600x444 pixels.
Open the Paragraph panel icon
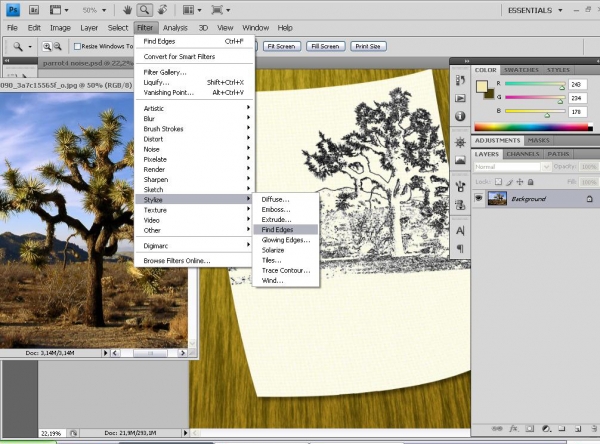pyautogui.click(x=460, y=249)
